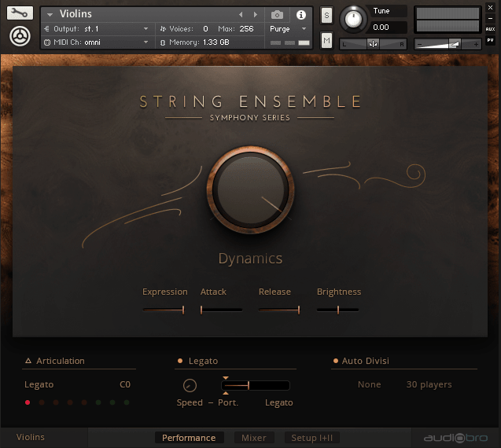
Task: Select the second articulation dot
Action: point(42,402)
